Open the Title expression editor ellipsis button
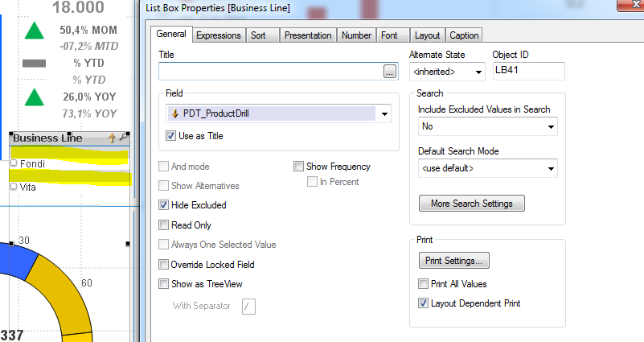The height and width of the screenshot is (342, 644). (x=390, y=72)
